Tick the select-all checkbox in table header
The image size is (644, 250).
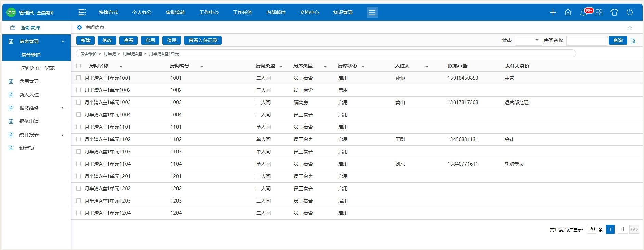[x=79, y=66]
